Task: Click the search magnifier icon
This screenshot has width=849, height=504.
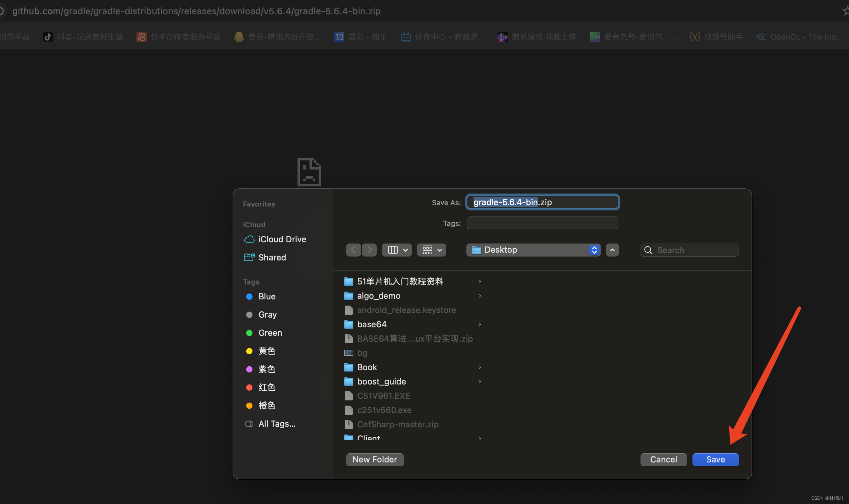Action: click(648, 250)
